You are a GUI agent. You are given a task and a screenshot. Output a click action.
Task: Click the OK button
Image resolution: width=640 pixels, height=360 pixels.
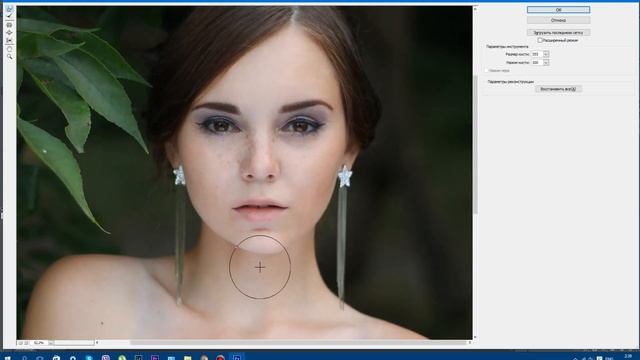click(x=558, y=9)
